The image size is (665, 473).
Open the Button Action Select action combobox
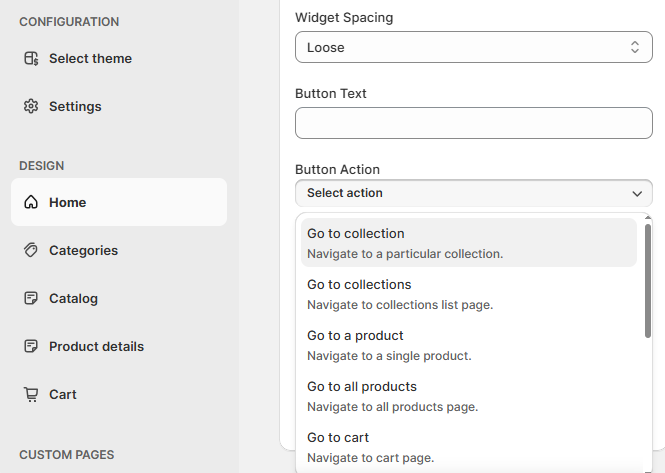(474, 193)
